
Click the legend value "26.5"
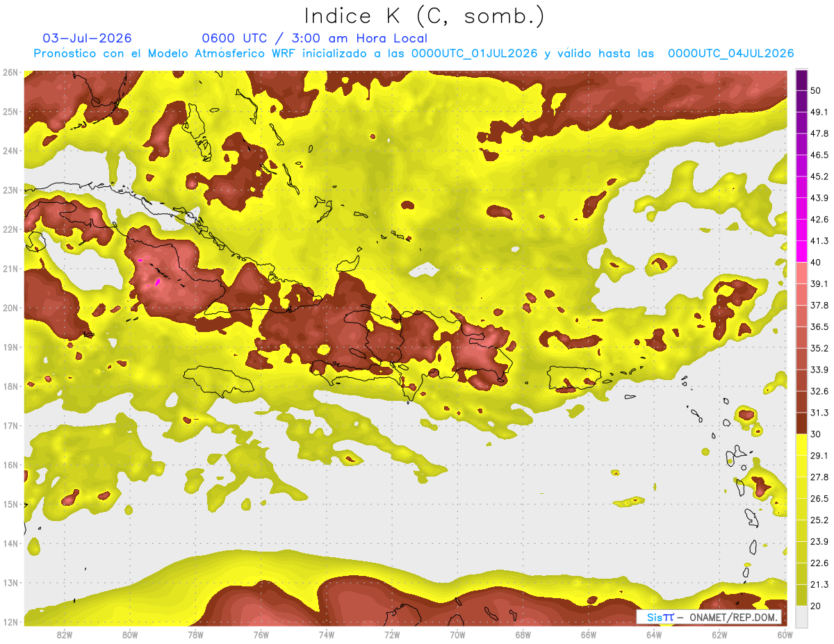click(819, 499)
